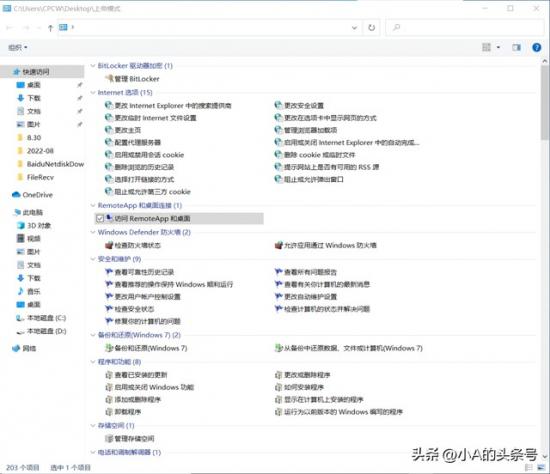Open the address bar history dropdown

click(x=354, y=28)
